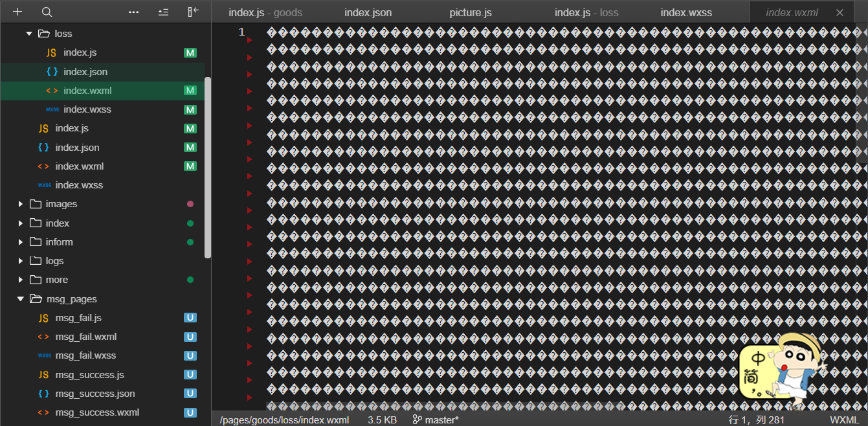The image size is (868, 426).
Task: Click the cartoon input method floating widget
Action: [783, 370]
